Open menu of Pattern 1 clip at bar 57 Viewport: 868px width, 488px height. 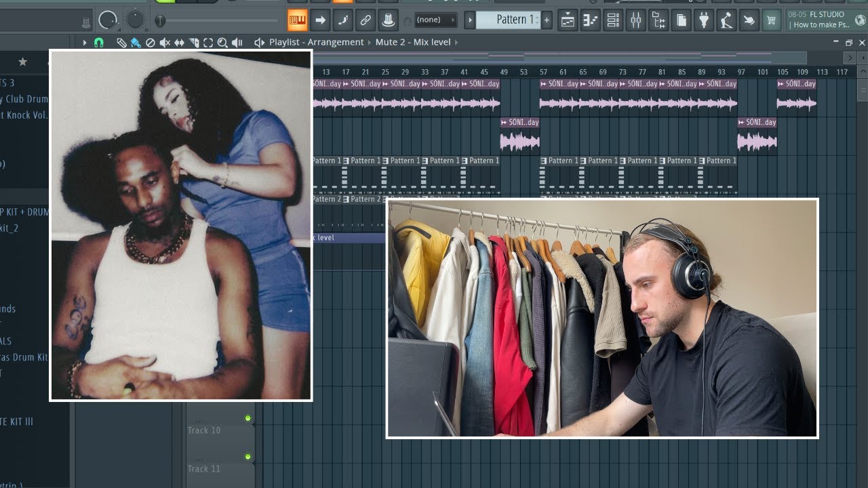(x=544, y=161)
